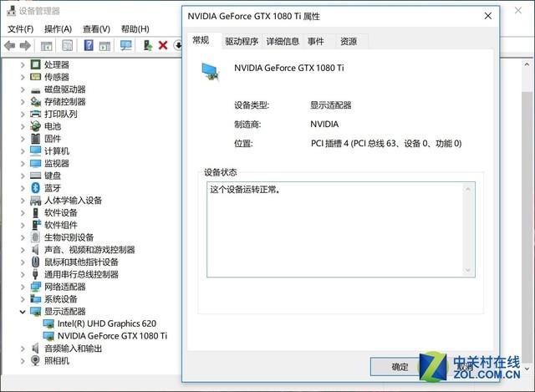Select NVIDIA GeForce GTX 1080 Ti in tree

pos(112,336)
